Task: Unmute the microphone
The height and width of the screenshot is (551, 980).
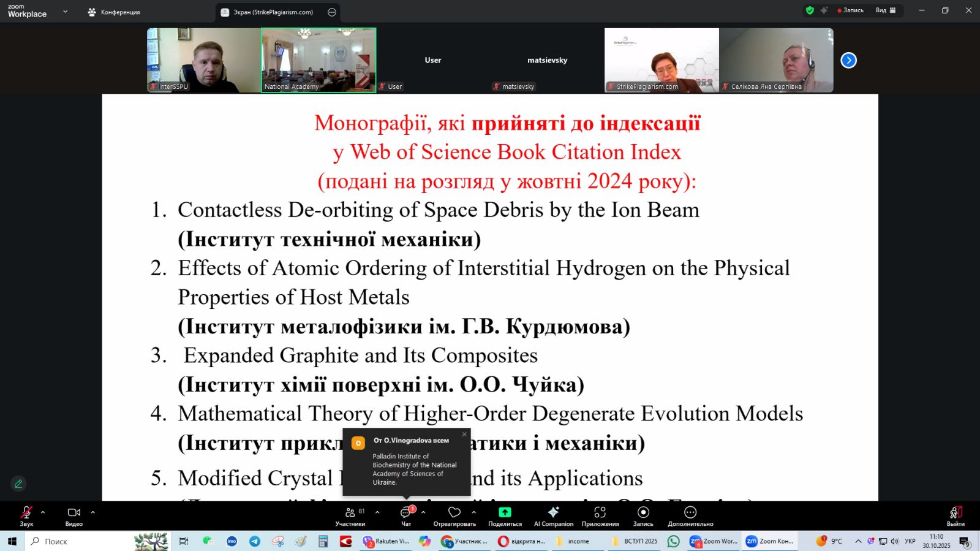Action: pyautogui.click(x=26, y=512)
